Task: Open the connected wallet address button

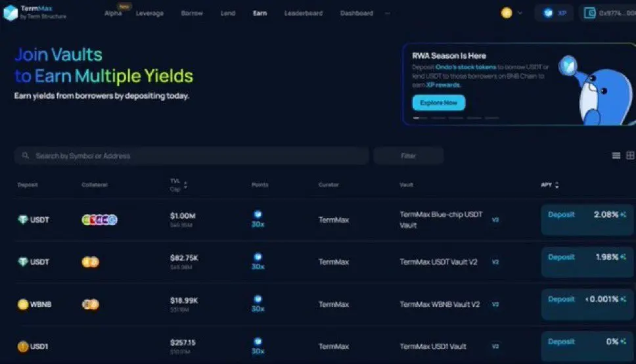Action: tap(608, 13)
